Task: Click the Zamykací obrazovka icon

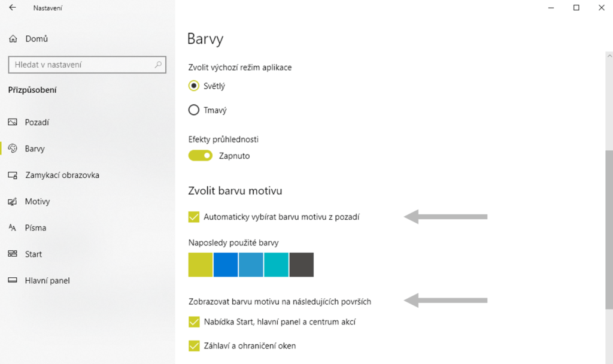Action: (x=13, y=175)
